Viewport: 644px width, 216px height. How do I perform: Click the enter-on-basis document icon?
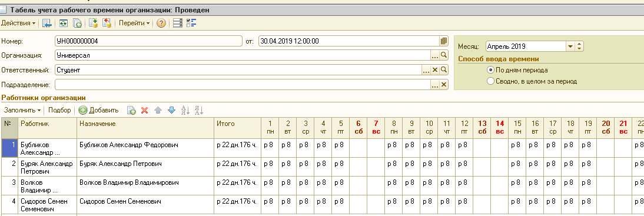pyautogui.click(x=77, y=24)
